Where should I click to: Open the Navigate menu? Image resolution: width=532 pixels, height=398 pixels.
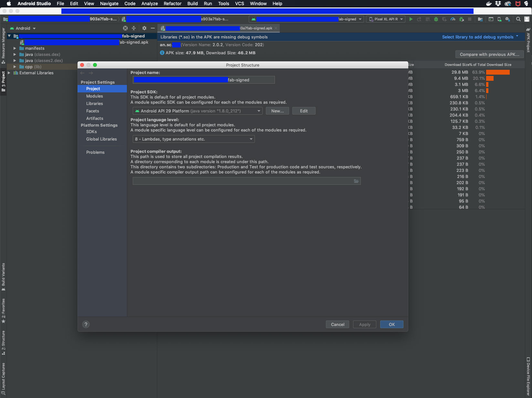coord(109,4)
